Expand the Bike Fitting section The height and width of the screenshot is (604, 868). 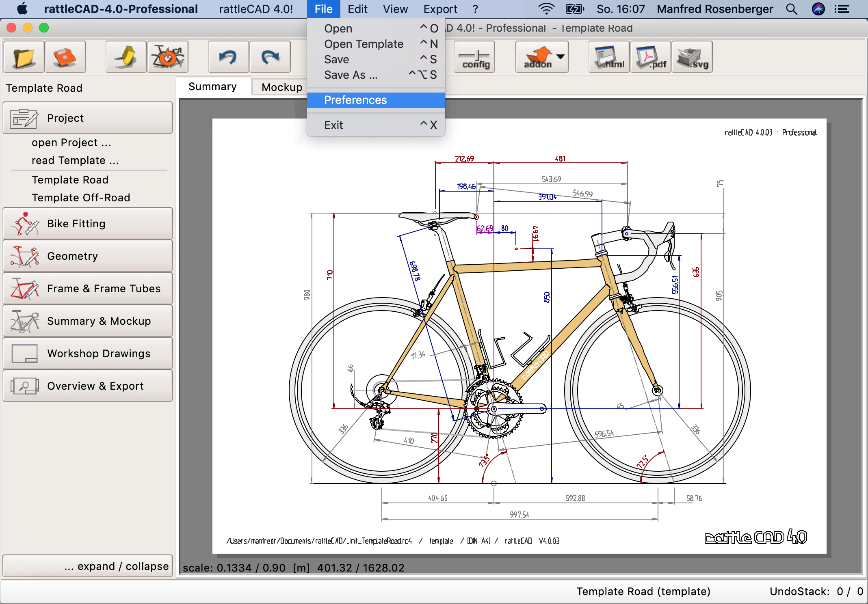click(x=88, y=224)
